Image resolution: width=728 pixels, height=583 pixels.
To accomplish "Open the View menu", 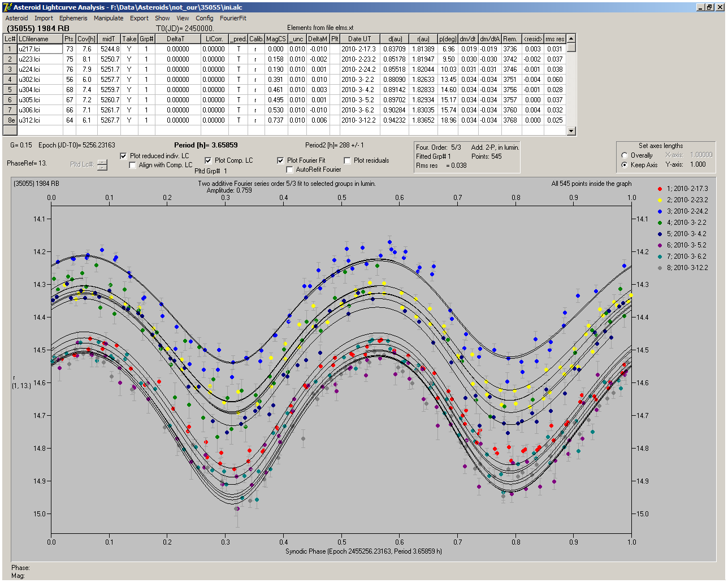I will pyautogui.click(x=183, y=18).
